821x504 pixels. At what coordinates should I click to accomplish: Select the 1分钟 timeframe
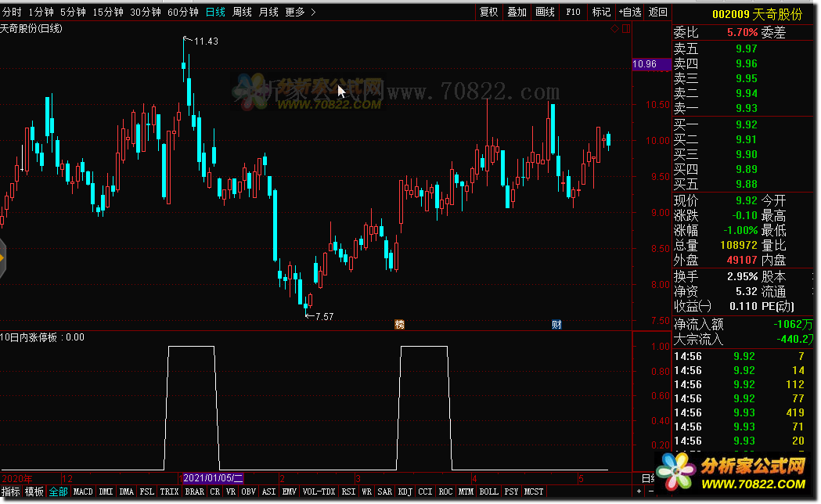pos(41,12)
